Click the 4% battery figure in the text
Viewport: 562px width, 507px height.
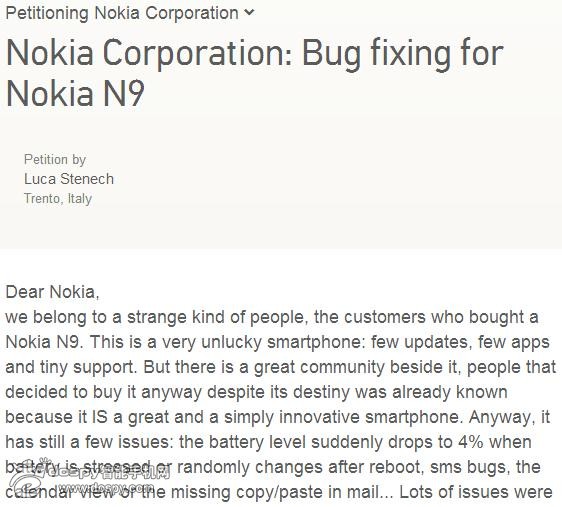point(471,442)
